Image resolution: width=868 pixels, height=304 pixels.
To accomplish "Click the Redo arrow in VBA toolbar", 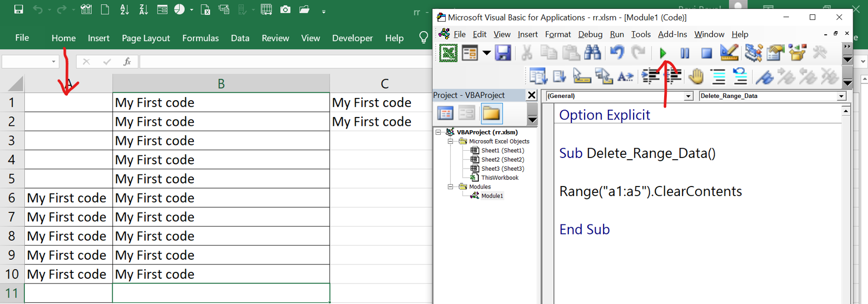I will (x=638, y=53).
